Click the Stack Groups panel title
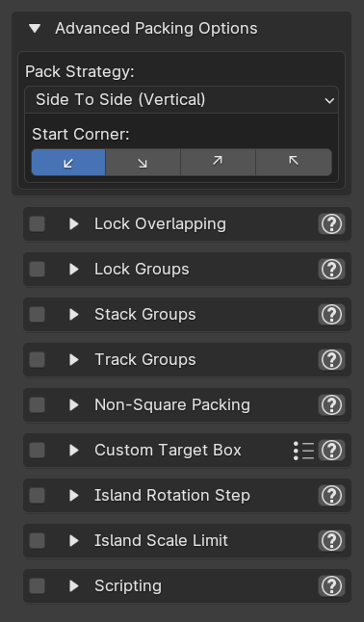Screen dimensions: 364x622 144,315
